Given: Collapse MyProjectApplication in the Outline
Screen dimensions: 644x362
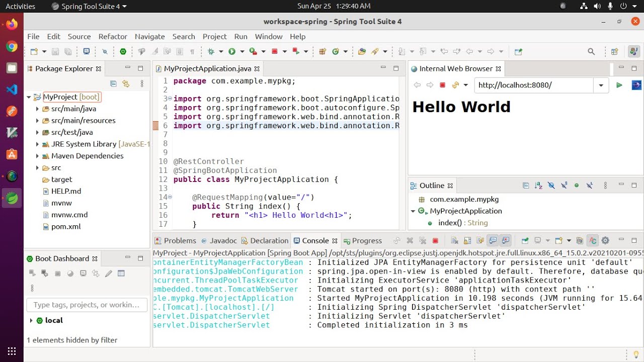Looking at the screenshot, I should pyautogui.click(x=413, y=211).
